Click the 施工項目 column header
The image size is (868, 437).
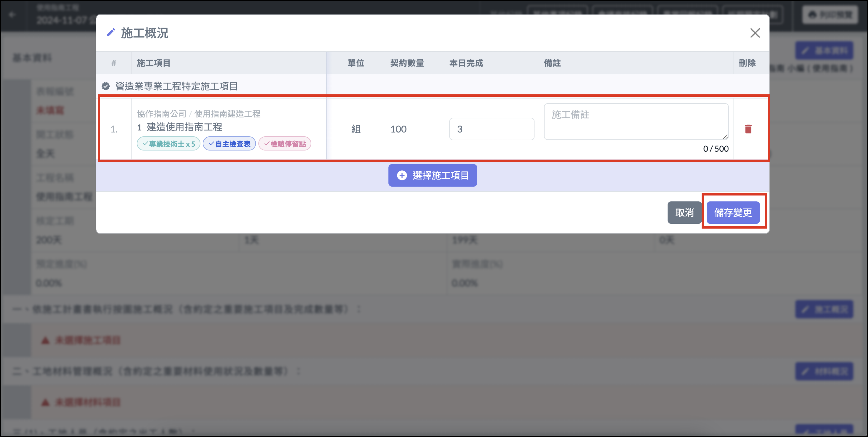click(x=154, y=63)
